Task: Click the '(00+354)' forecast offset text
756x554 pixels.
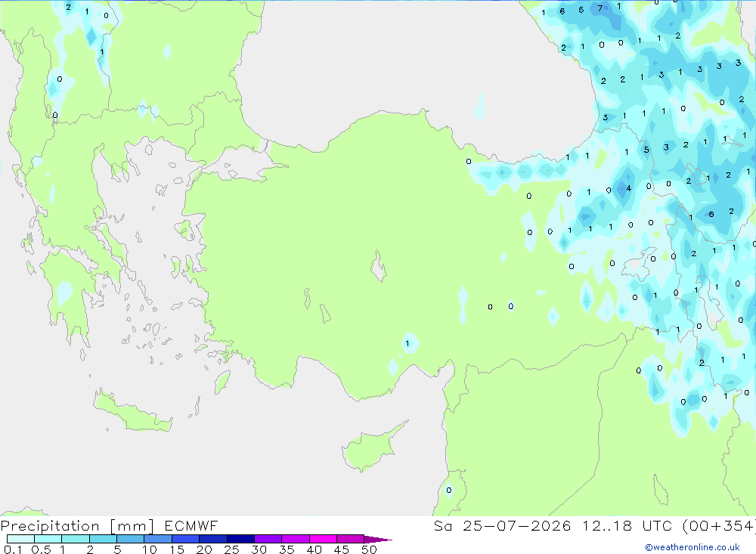Action: pos(719,525)
